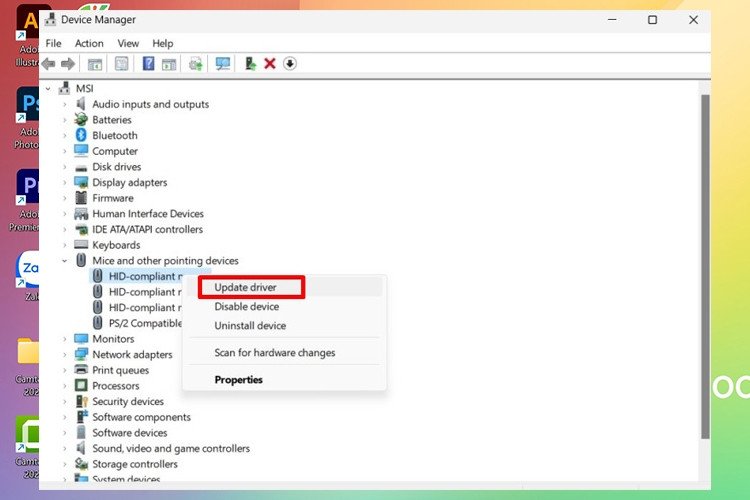Viewport: 750px width, 500px height.
Task: Open the Help menu
Action: 163,44
